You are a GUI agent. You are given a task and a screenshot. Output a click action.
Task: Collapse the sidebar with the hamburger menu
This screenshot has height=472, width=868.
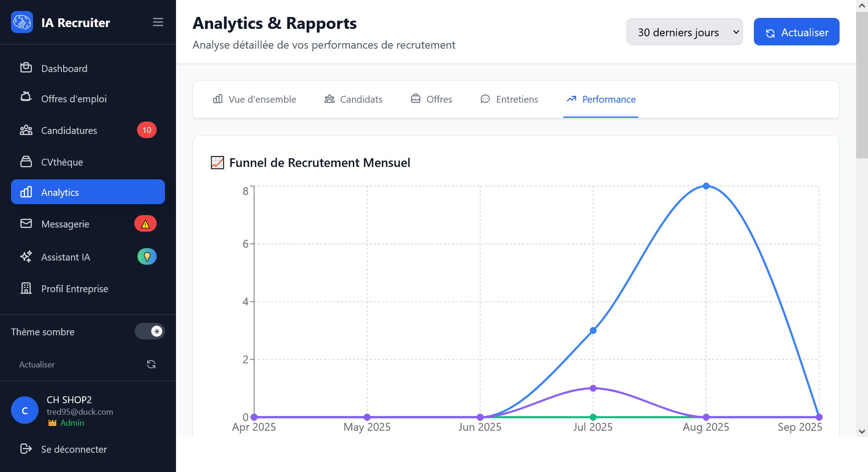click(158, 22)
